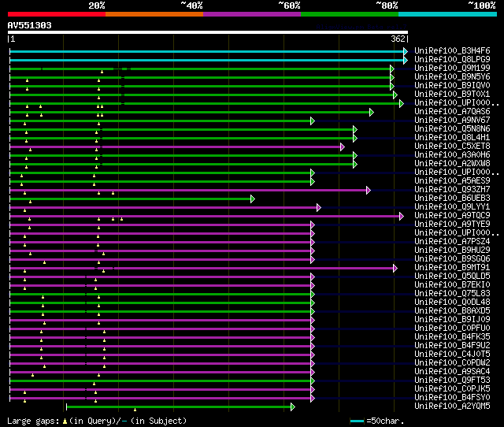Open the UniRef100_B4FK35 entry
Viewport: 504px width, 427px height.
pyautogui.click(x=452, y=337)
